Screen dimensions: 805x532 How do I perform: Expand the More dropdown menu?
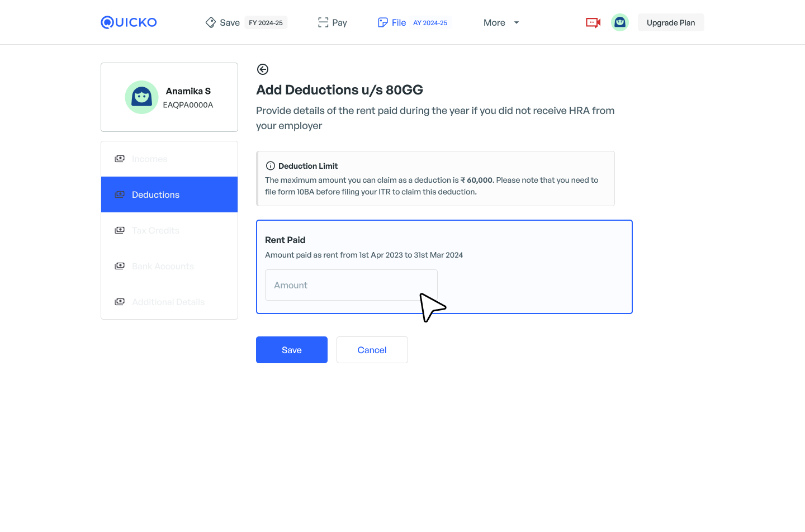(501, 22)
